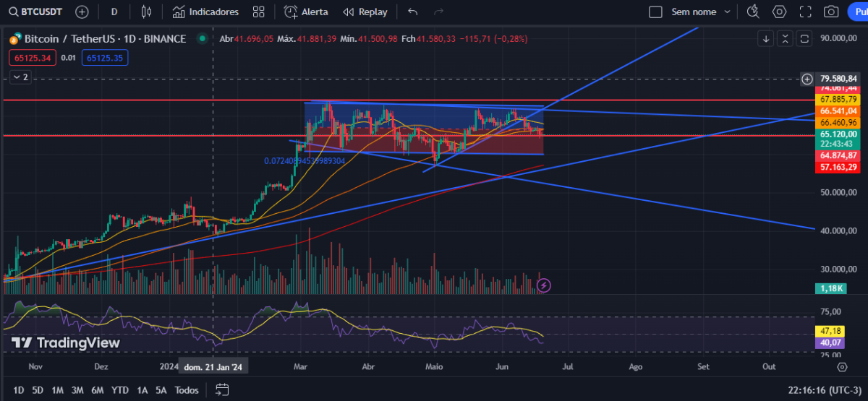The width and height of the screenshot is (868, 401).
Task: Set the date range to YTD
Action: pyautogui.click(x=120, y=390)
